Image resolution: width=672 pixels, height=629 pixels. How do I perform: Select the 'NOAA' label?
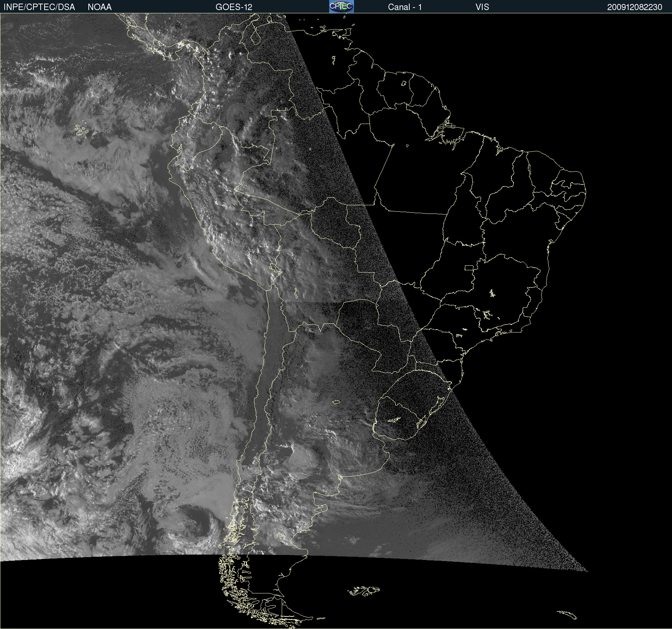tap(100, 7)
